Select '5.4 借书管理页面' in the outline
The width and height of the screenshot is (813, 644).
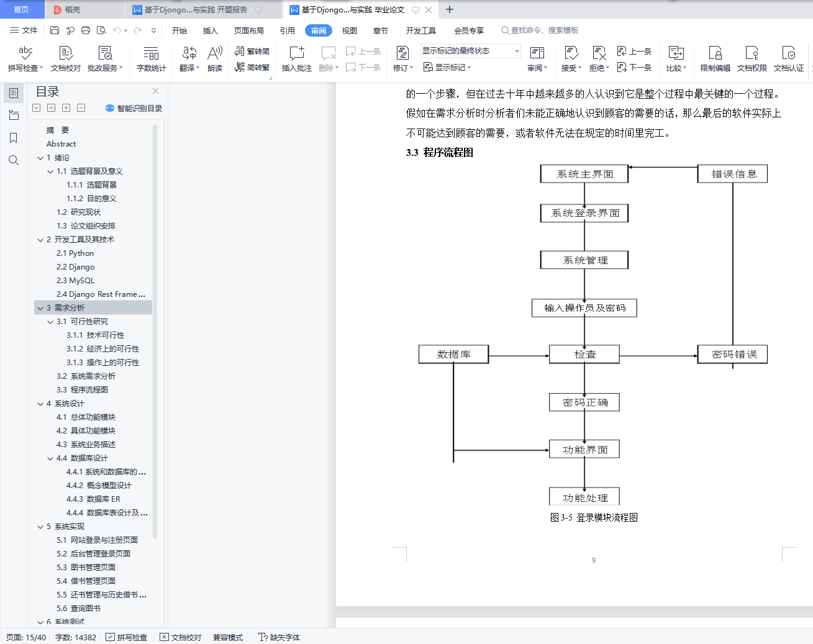(86, 581)
